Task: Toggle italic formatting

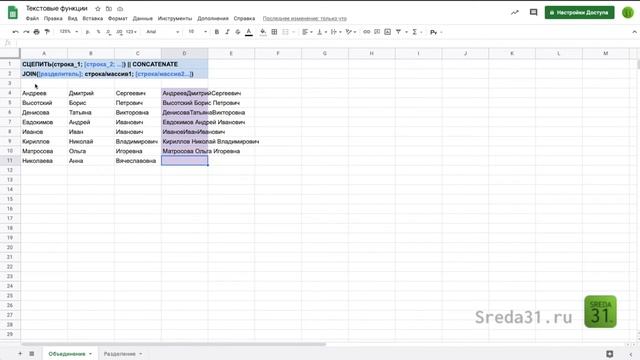Action: [x=227, y=32]
